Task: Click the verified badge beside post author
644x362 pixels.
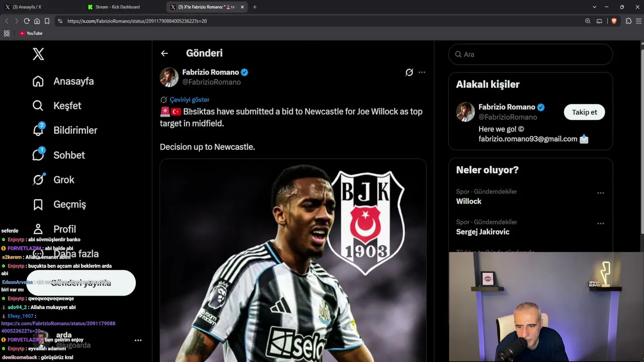Action: pyautogui.click(x=244, y=72)
